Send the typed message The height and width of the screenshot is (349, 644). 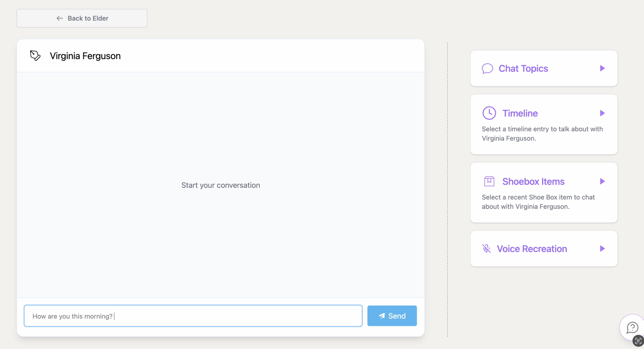(x=392, y=316)
